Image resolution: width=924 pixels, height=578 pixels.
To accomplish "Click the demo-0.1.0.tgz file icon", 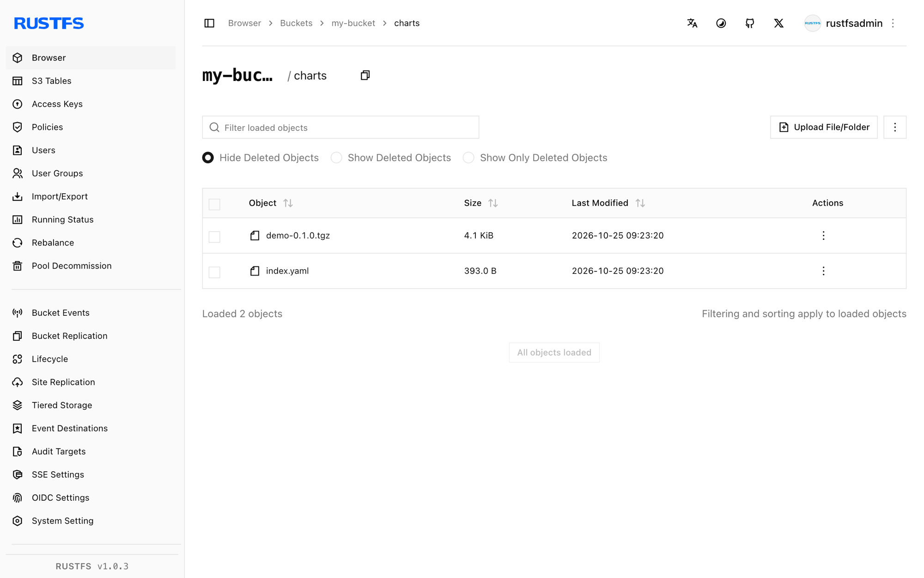I will [x=255, y=235].
